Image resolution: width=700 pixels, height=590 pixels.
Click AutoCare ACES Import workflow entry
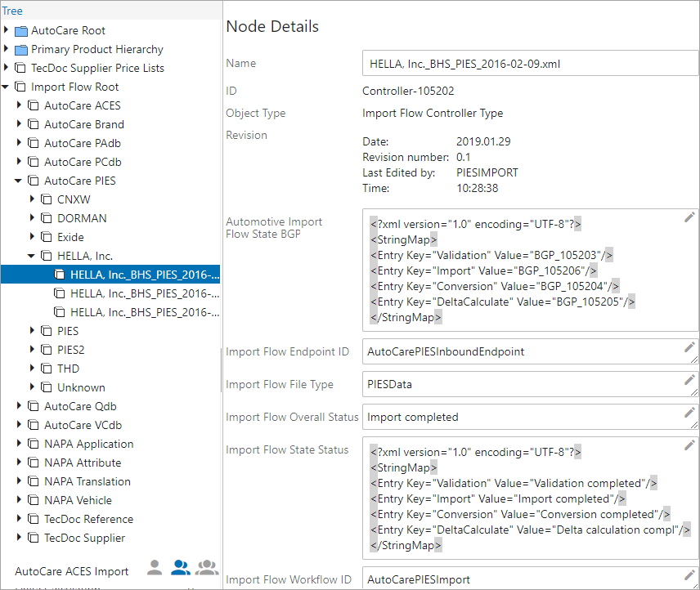click(71, 571)
